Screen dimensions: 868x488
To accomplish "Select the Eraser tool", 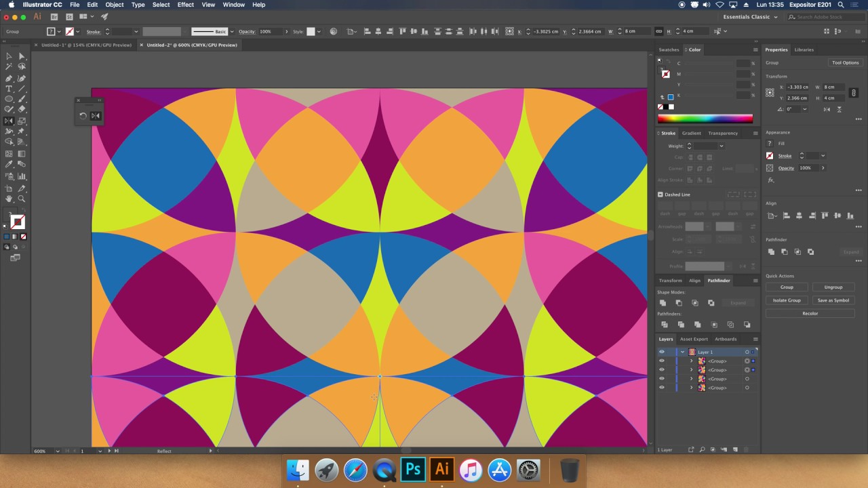I will tap(22, 109).
